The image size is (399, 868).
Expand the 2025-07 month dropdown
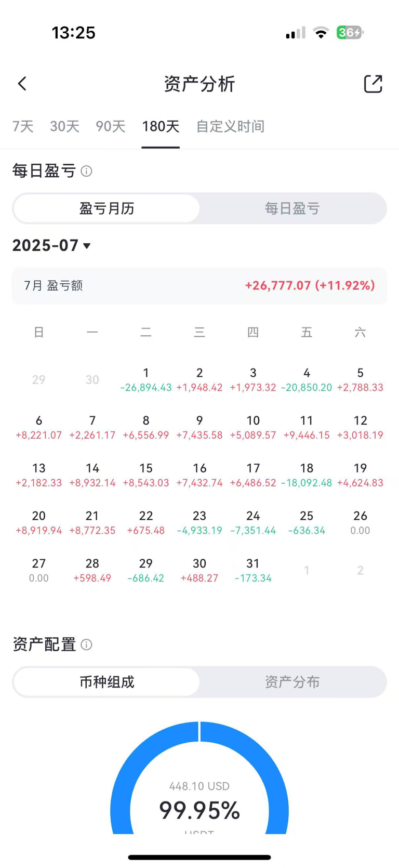click(52, 245)
